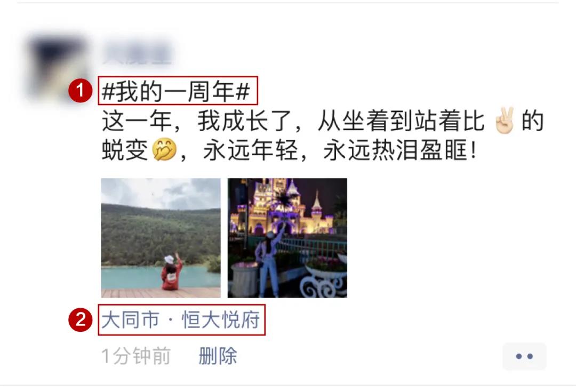Click the word 蜕变 in the post
The width and height of the screenshot is (576, 392).
tap(124, 150)
